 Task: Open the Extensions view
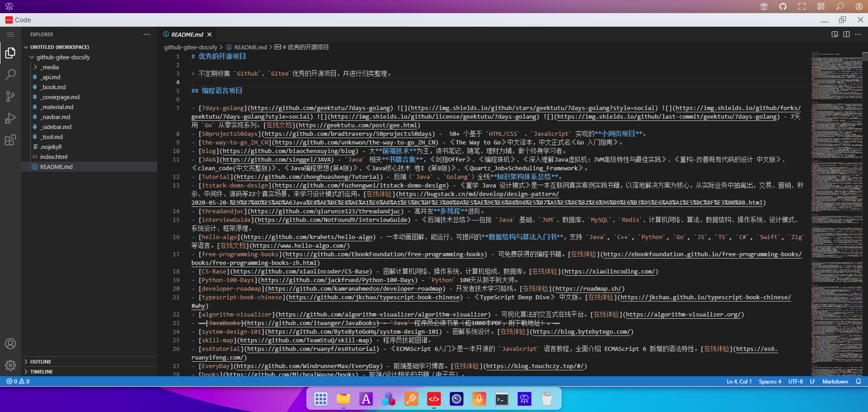[x=10, y=140]
